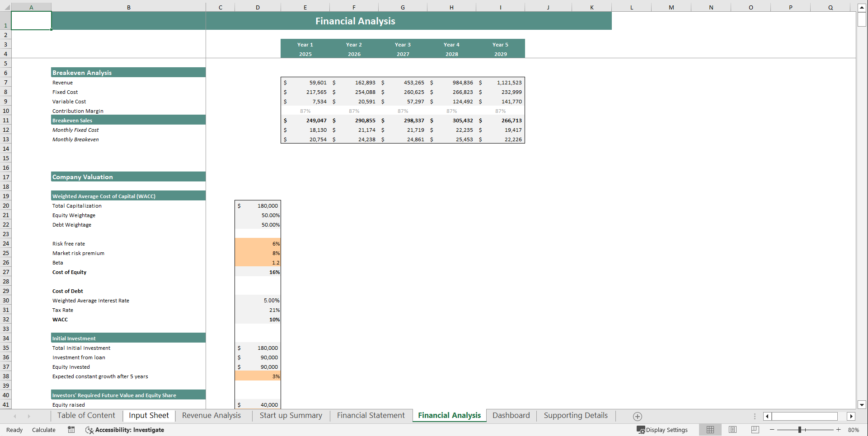This screenshot has width=868, height=436.
Task: Open Page Break Preview icon
Action: [x=755, y=430]
